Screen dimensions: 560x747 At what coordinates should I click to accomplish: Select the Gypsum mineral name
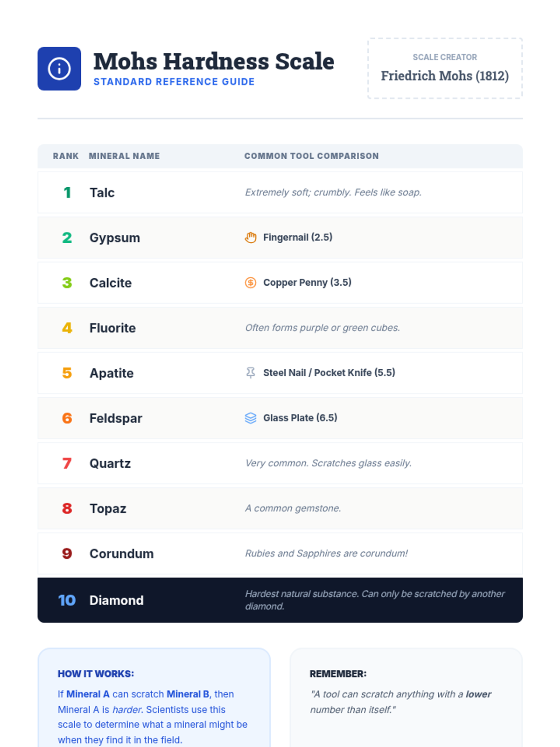(115, 238)
